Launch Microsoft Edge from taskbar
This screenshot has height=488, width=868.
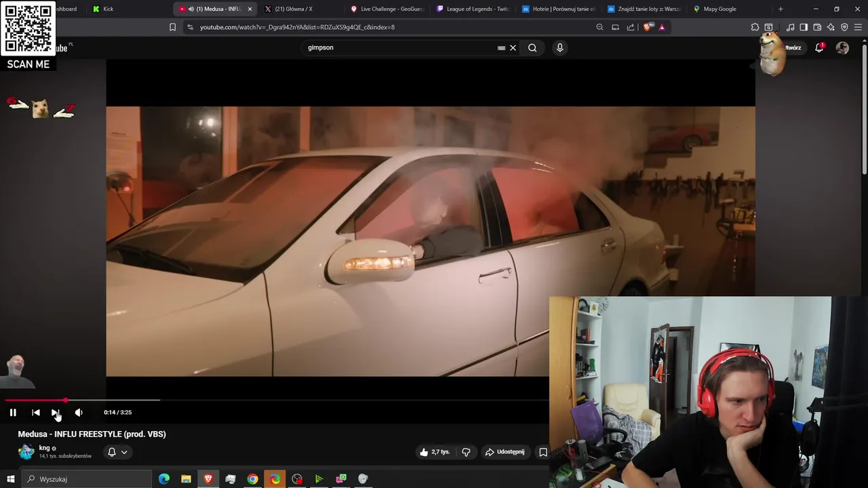click(x=164, y=479)
